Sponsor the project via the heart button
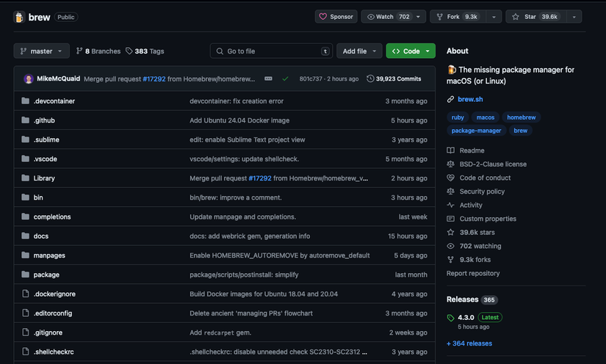 (336, 17)
